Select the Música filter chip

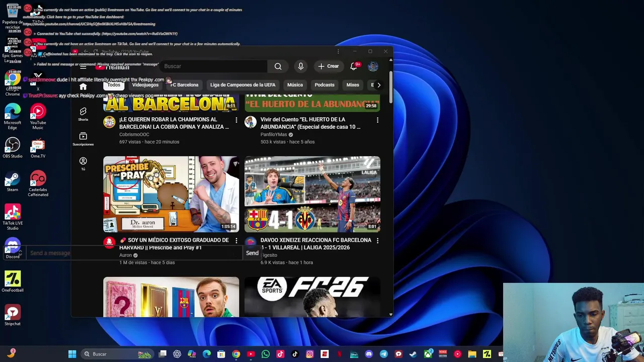(x=295, y=85)
